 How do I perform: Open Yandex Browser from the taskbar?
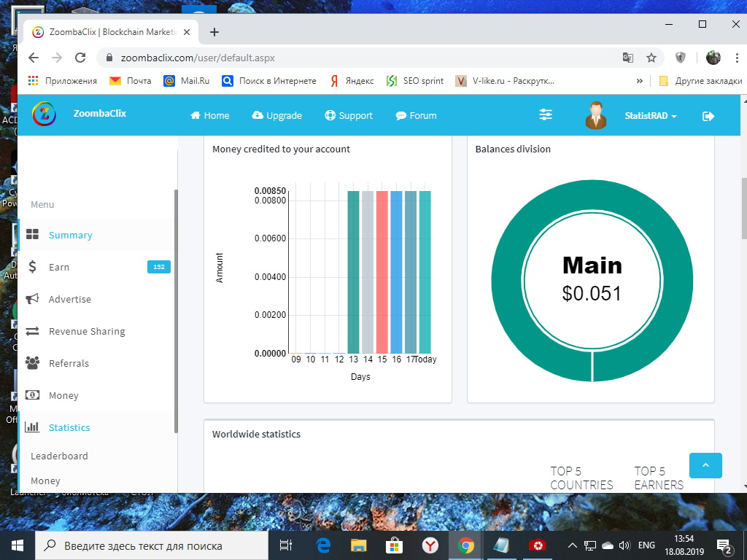(x=430, y=545)
